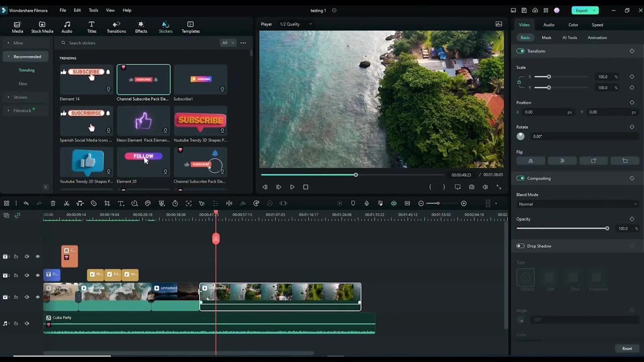Hide video track 1 with eye icon
Screen dimensions: 644x362
[37, 297]
